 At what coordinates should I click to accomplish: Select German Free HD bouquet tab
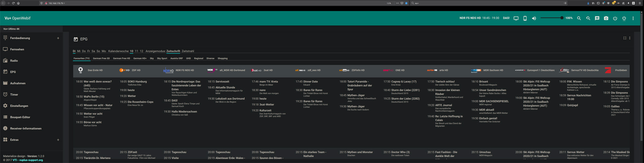pos(121,58)
